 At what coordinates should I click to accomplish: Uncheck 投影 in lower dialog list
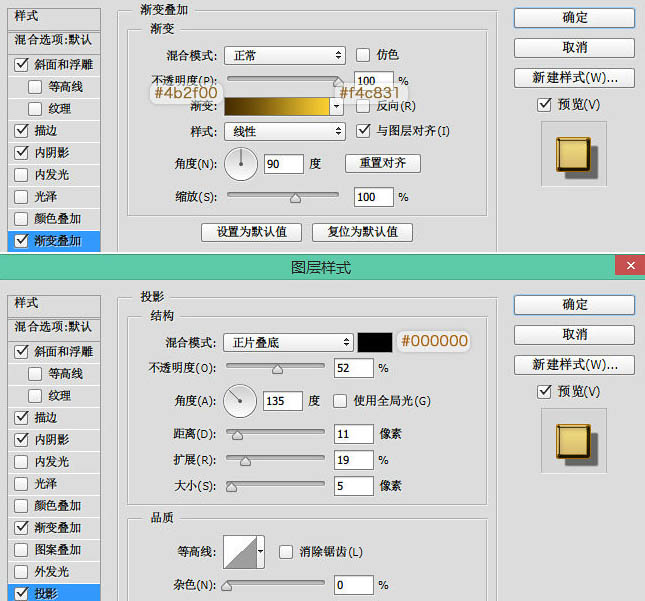coord(21,594)
